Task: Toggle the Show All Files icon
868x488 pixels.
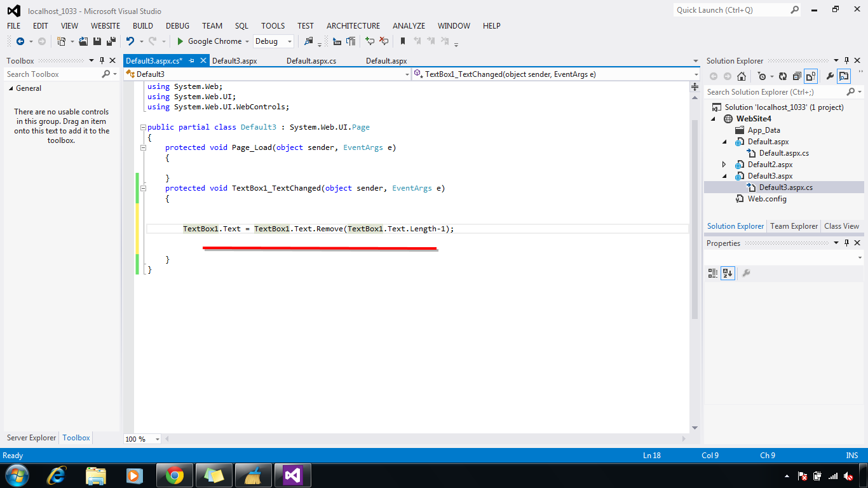Action: coord(810,76)
